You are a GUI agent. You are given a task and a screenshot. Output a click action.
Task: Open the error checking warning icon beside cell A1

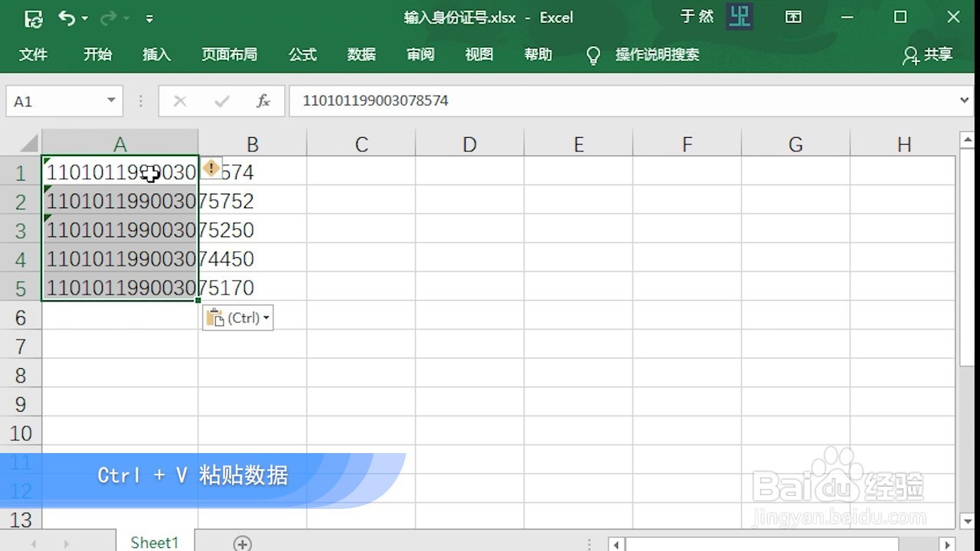[x=211, y=168]
